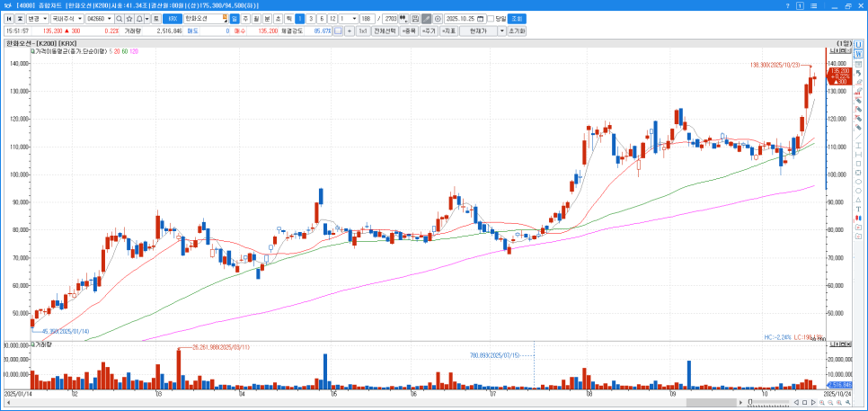Save the chart with the floppy disk icon

[415, 18]
